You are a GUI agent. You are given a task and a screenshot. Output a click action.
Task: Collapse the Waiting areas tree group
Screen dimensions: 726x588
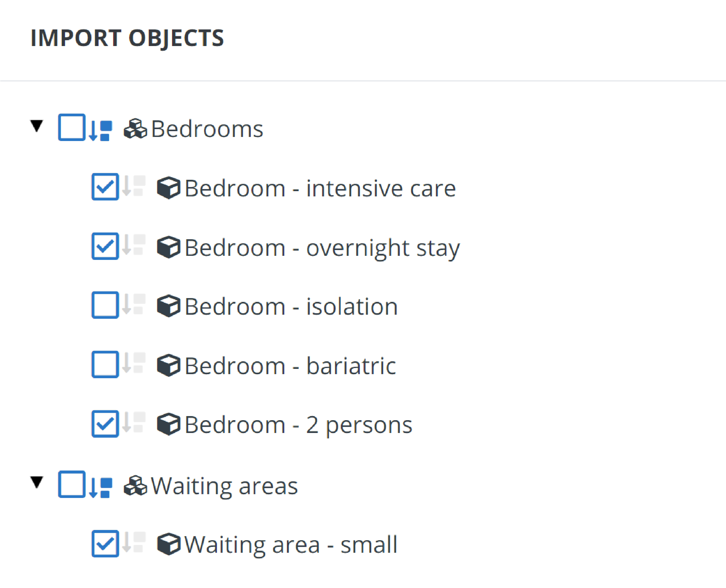coord(37,483)
